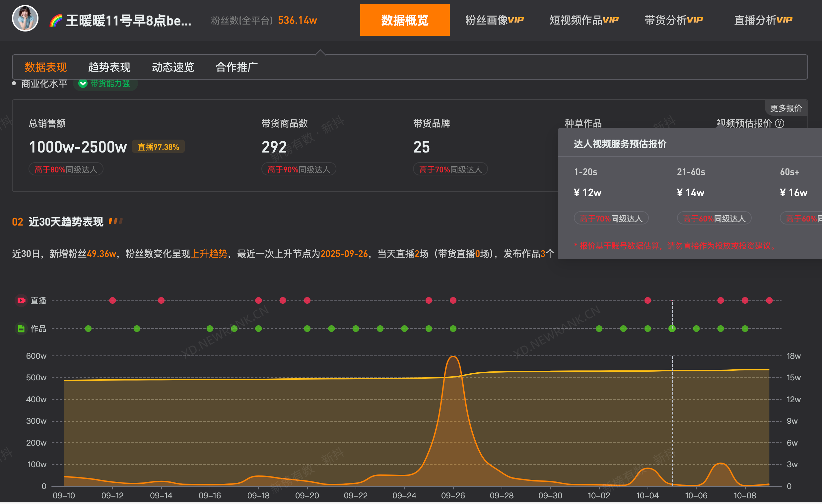
Task: Toggle the 作品 series visibility in the chart
Action: click(x=38, y=329)
